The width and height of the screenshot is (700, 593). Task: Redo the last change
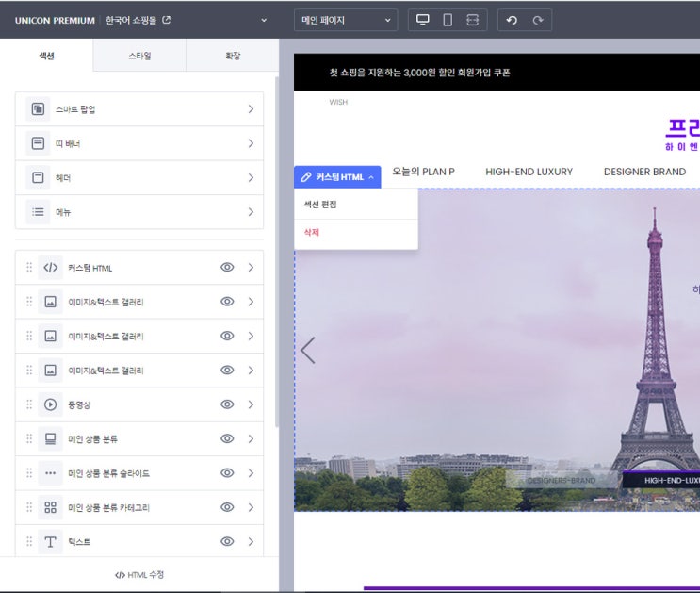pos(538,20)
